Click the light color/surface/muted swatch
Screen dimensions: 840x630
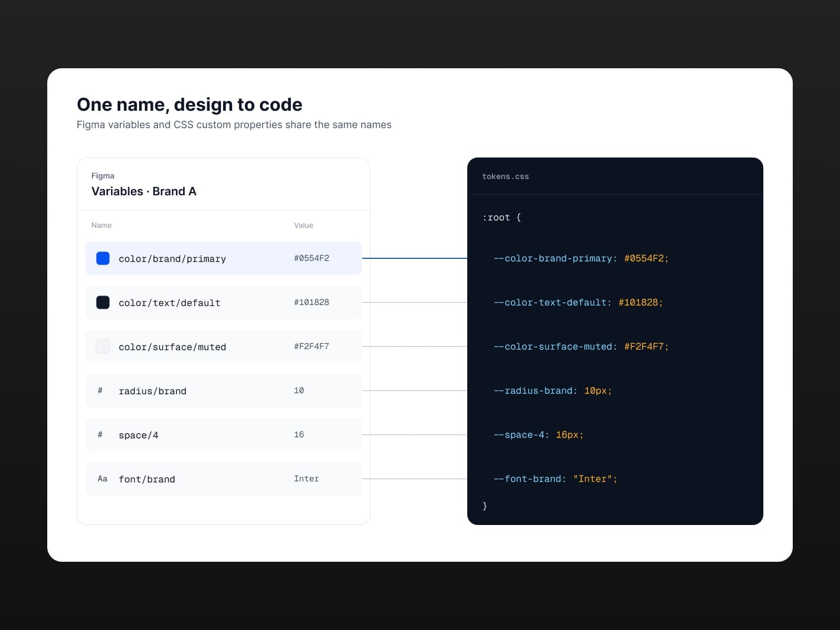pyautogui.click(x=103, y=346)
